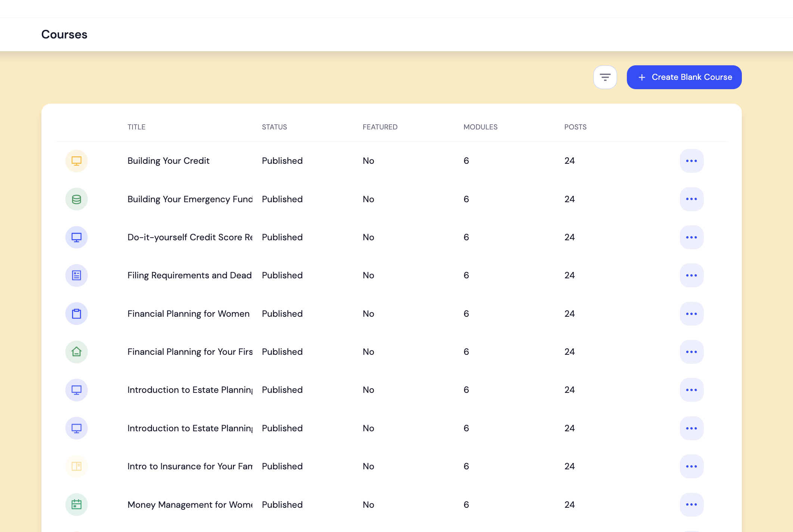Click the calendar icon for Money Management for Women

[76, 504]
